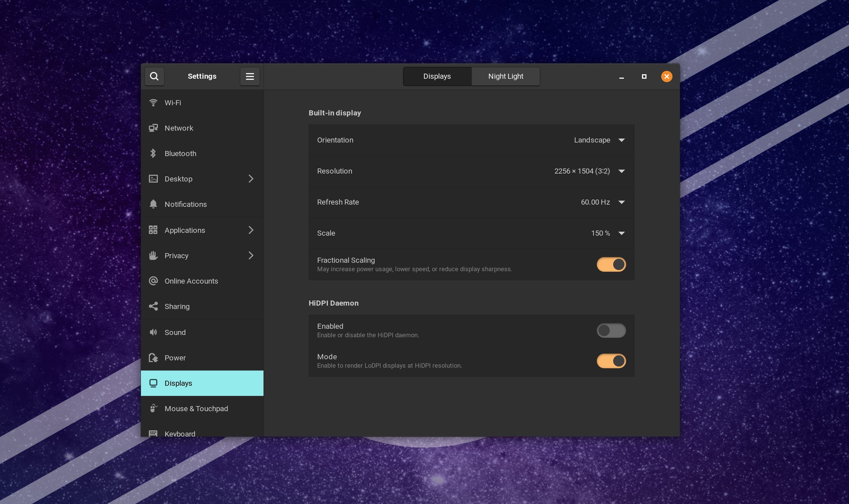Open Online Accounts at-sign icon
This screenshot has width=849, height=504.
point(153,281)
